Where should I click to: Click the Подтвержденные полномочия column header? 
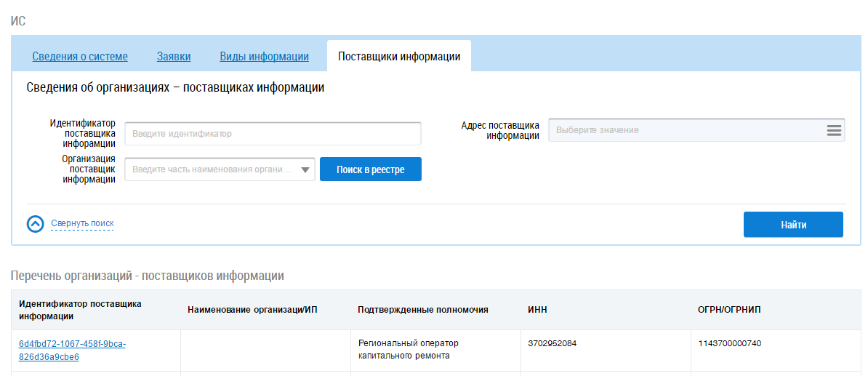tap(422, 310)
